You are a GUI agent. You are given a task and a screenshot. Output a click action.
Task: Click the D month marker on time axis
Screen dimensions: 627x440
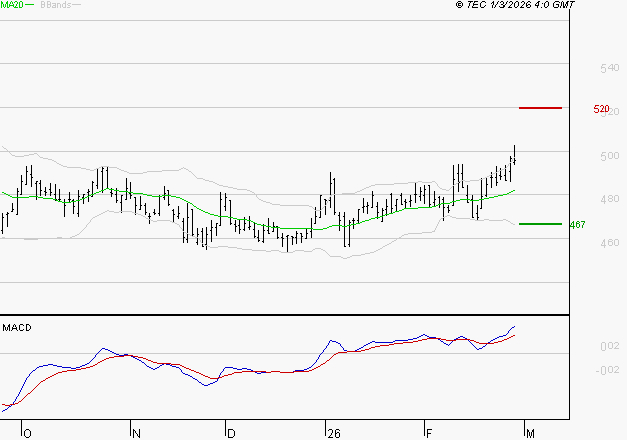pos(231,434)
